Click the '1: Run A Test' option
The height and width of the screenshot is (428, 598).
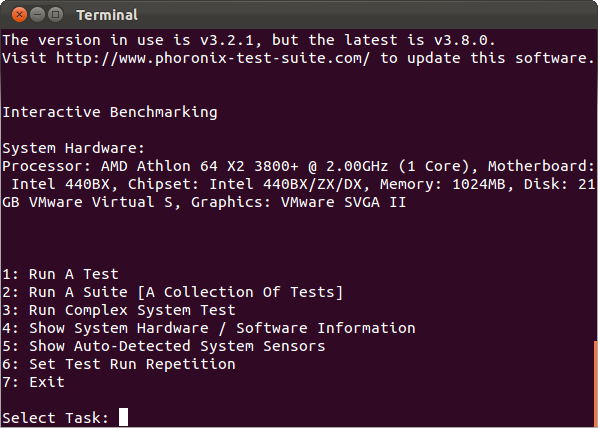click(60, 274)
